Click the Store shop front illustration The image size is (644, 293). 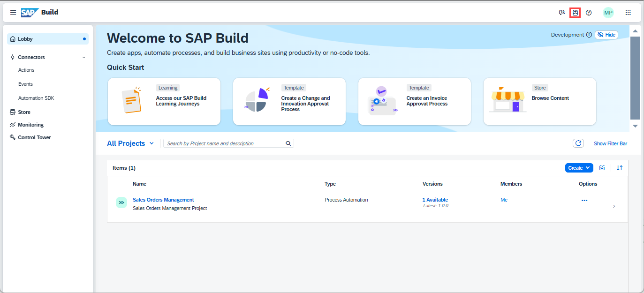[x=508, y=100]
